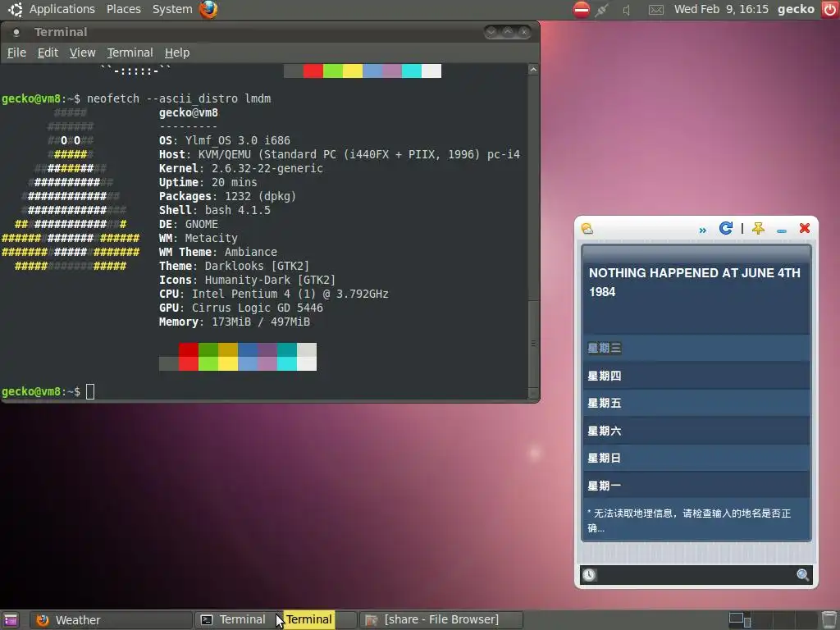Select the 星期一 forecast row
The width and height of the screenshot is (840, 630).
click(696, 486)
